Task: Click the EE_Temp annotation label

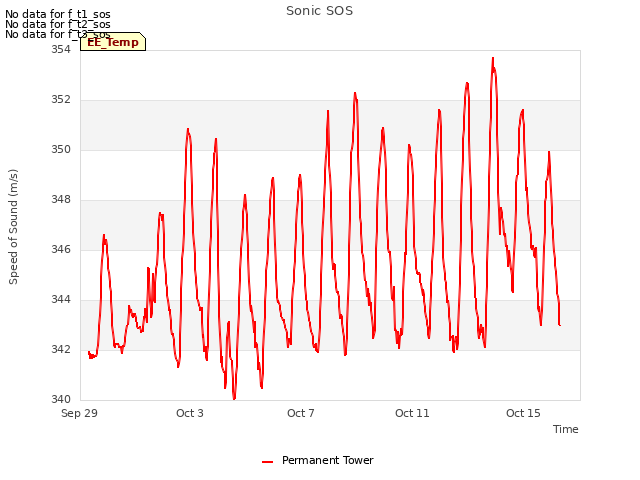Action: coord(113,42)
